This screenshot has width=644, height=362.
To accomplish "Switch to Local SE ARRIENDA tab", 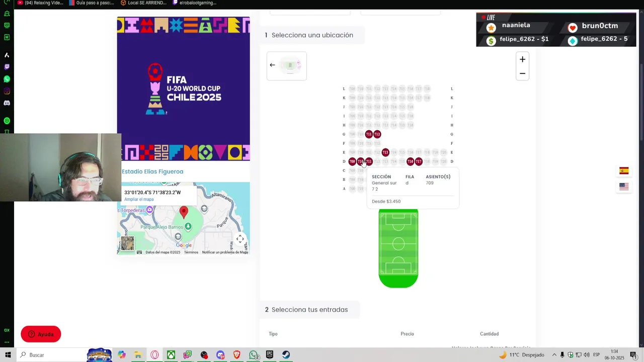I will 143,3.
